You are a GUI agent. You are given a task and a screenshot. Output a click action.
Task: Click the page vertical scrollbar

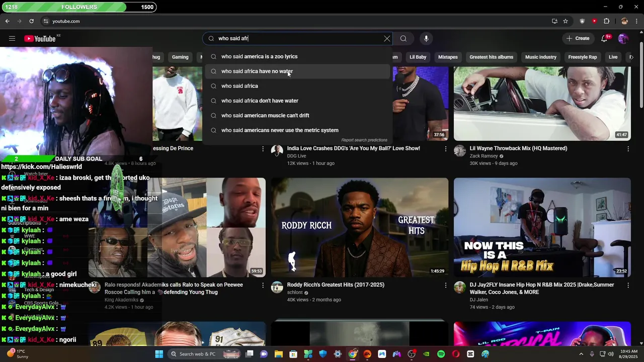click(x=641, y=75)
